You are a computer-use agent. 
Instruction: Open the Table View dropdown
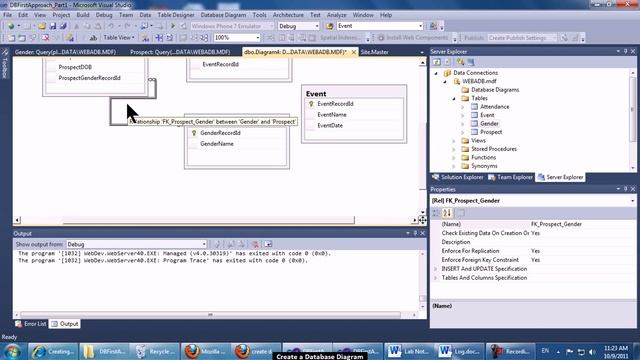pos(119,38)
